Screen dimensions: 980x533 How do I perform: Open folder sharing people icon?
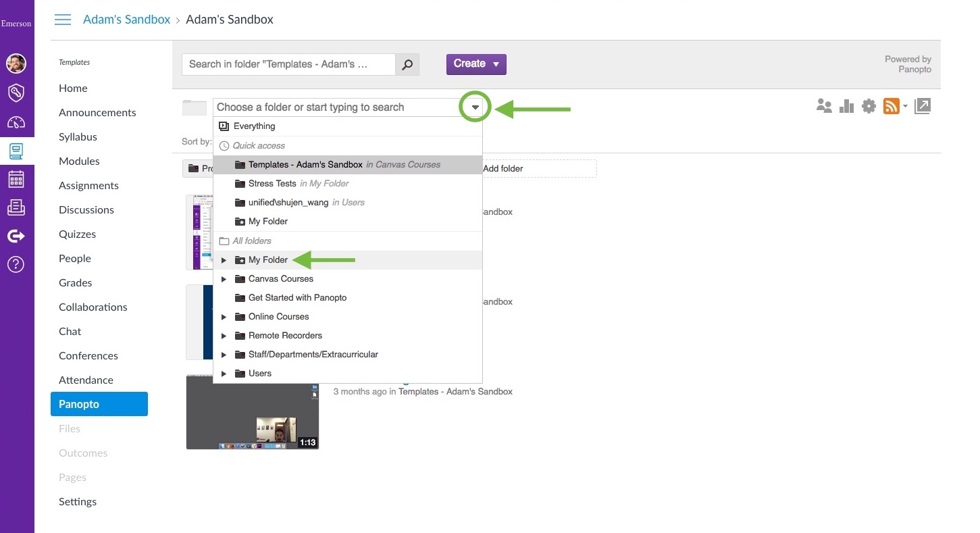824,106
